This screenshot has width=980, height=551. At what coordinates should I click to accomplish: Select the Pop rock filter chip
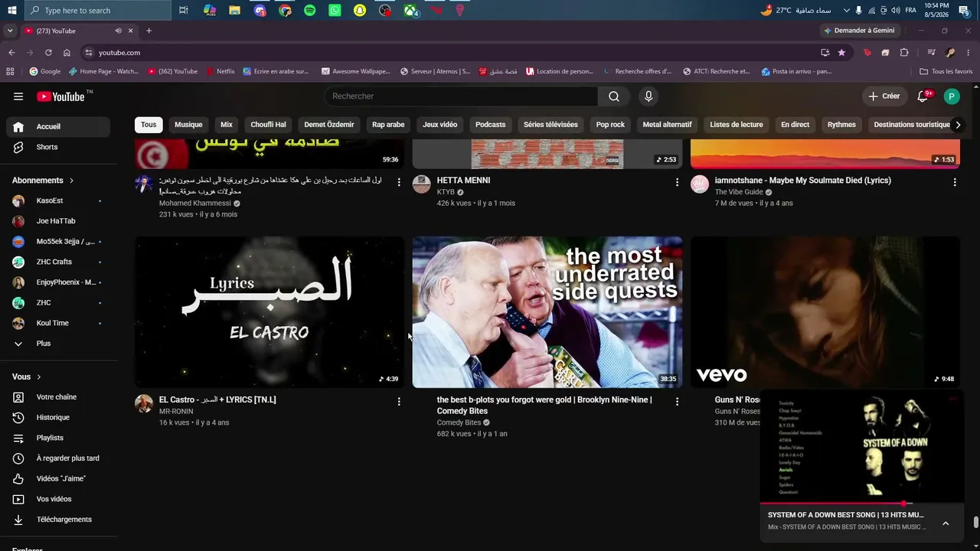(x=610, y=125)
